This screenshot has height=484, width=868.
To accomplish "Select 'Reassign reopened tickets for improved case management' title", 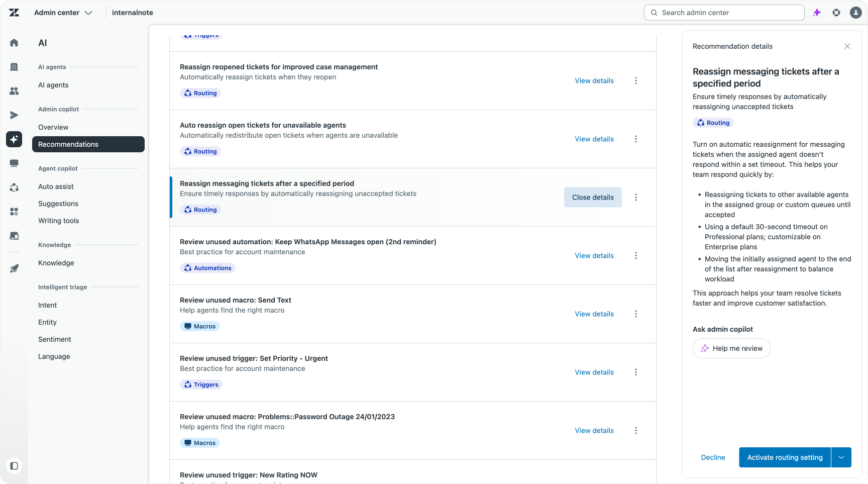I will [279, 67].
